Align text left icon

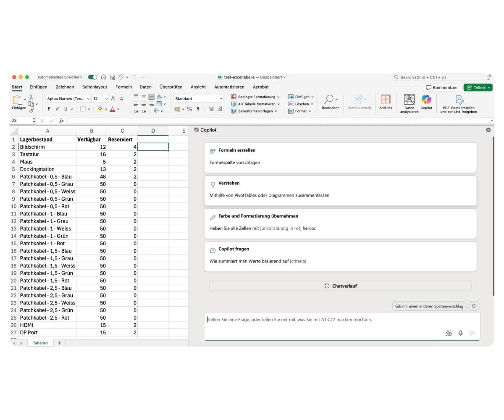136,104
